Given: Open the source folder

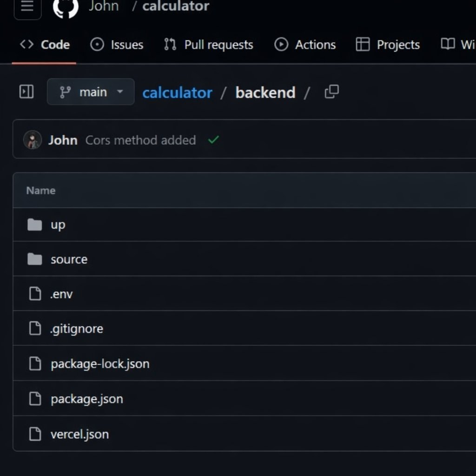Looking at the screenshot, I should coord(69,259).
